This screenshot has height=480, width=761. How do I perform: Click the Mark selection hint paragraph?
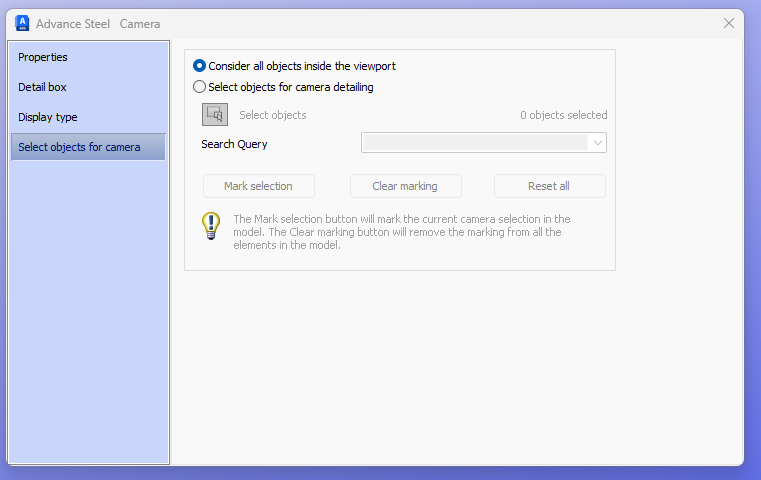401,232
